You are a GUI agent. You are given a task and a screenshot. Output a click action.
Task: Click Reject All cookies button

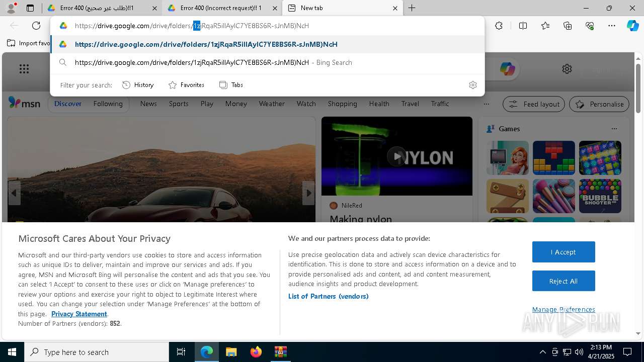pyautogui.click(x=563, y=281)
